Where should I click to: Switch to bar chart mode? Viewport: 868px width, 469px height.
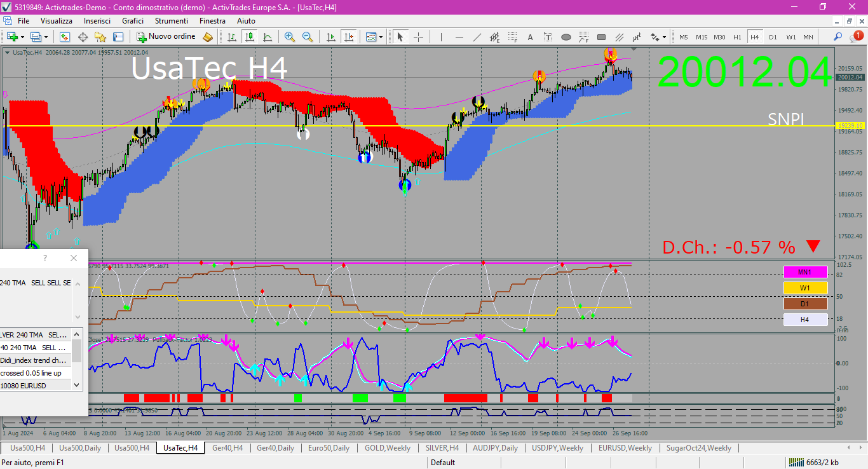(232, 37)
